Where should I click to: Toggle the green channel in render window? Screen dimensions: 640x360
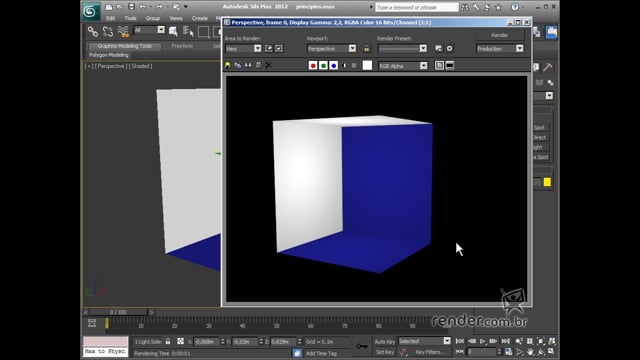click(x=323, y=65)
